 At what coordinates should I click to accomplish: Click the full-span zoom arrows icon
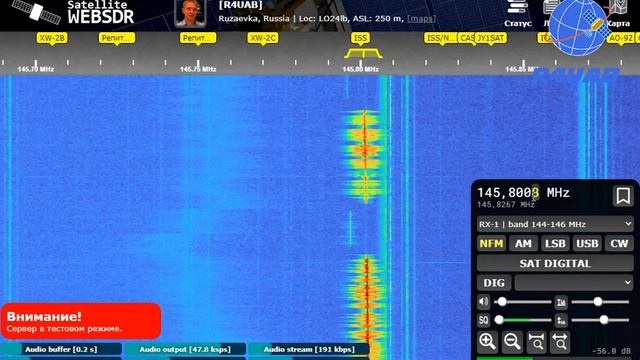560,341
